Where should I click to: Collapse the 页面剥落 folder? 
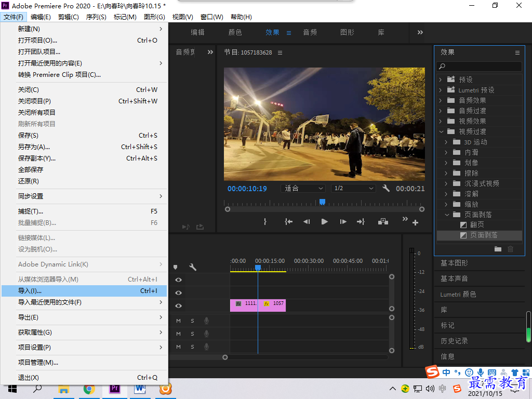pyautogui.click(x=447, y=215)
